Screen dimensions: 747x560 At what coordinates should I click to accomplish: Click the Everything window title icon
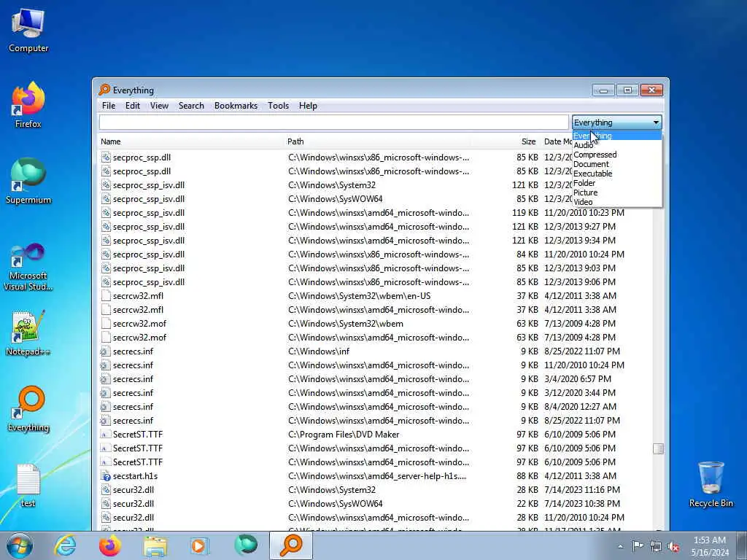104,90
